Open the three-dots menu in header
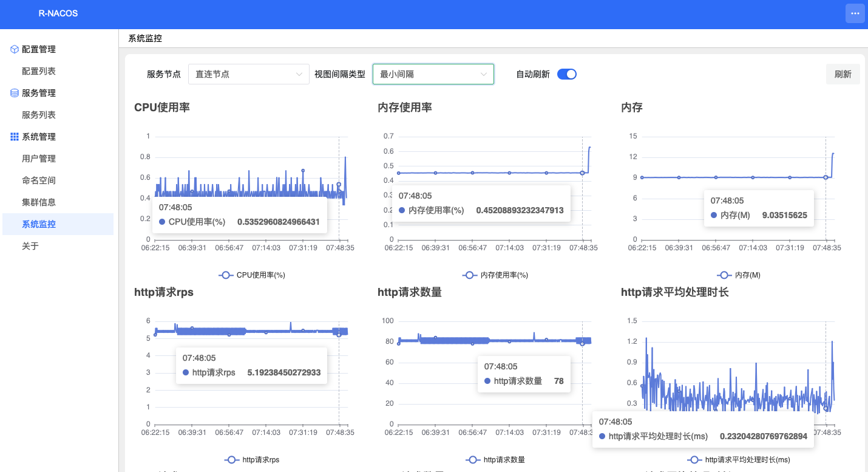The width and height of the screenshot is (868, 472). tap(855, 13)
